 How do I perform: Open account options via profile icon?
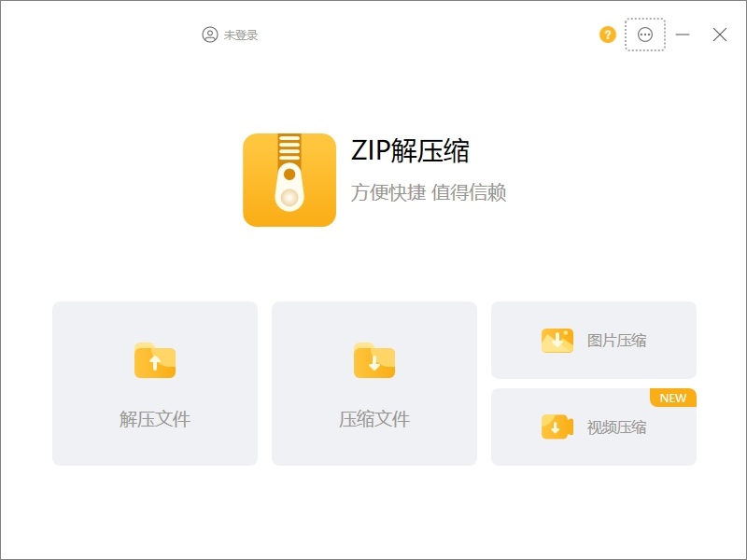coord(209,35)
